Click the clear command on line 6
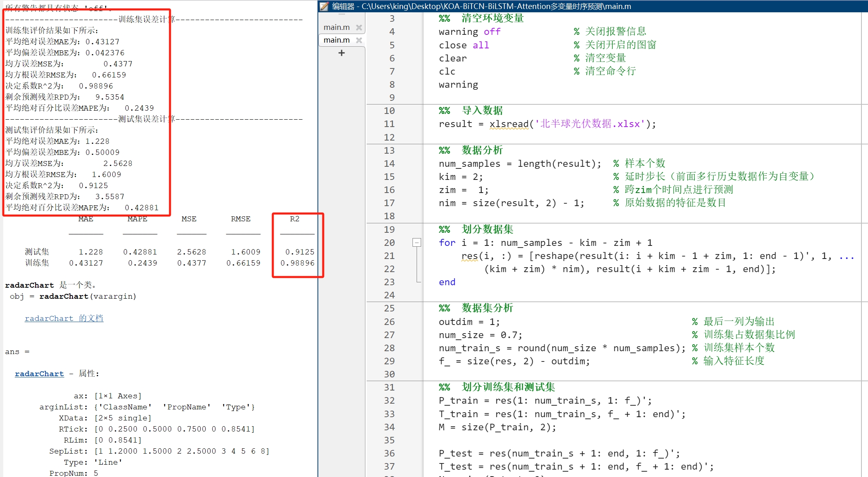868x477 pixels. pyautogui.click(x=452, y=58)
